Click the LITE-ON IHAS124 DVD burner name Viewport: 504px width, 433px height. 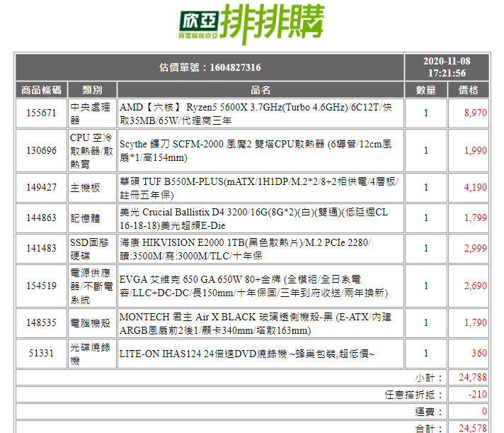coord(247,354)
